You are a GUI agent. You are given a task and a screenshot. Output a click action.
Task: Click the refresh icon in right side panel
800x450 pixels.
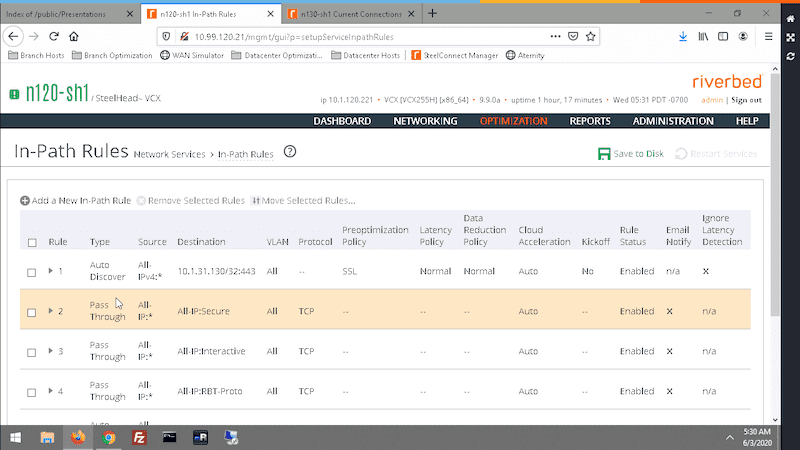pyautogui.click(x=790, y=56)
